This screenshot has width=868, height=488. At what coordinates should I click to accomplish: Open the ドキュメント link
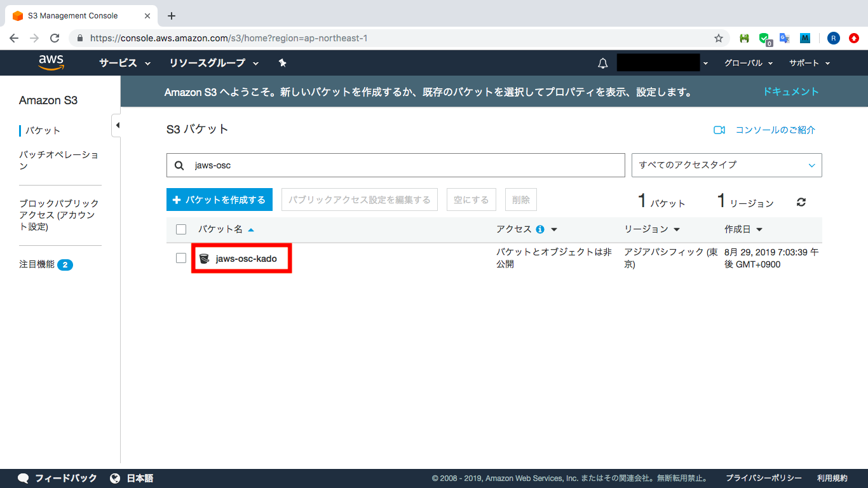click(791, 91)
